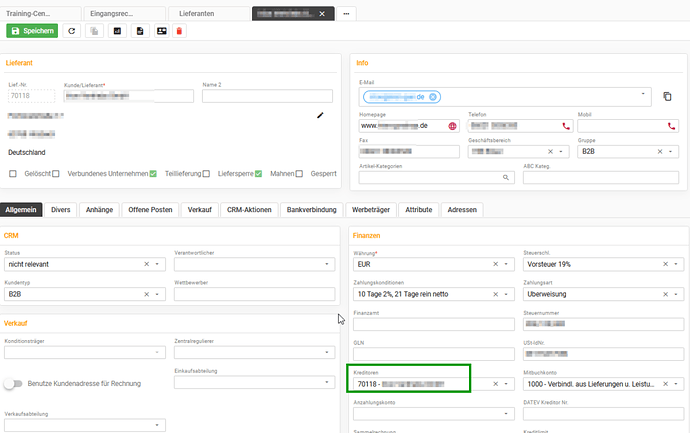Clear the Status 'nicht relevant' value
This screenshot has height=433, width=690.
pyautogui.click(x=147, y=264)
